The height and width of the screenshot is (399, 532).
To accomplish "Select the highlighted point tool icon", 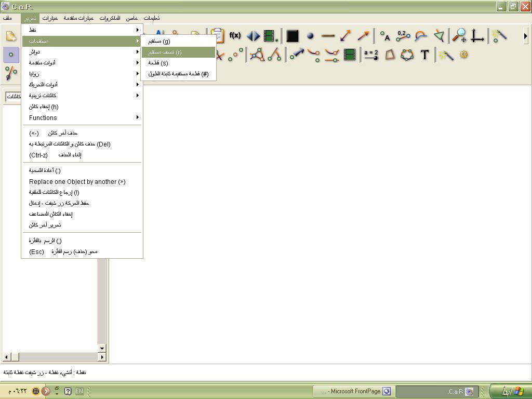I will point(11,55).
